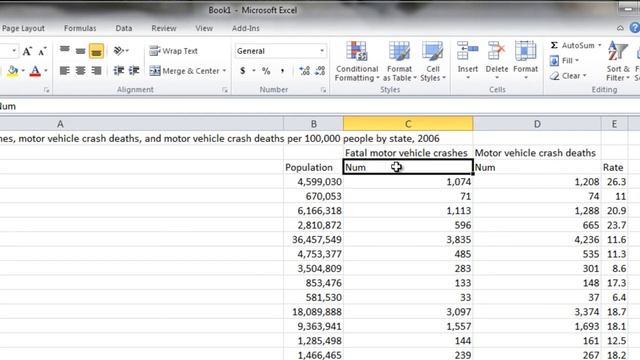Toggle Wrap Text
The height and width of the screenshot is (360, 640).
coord(173,51)
